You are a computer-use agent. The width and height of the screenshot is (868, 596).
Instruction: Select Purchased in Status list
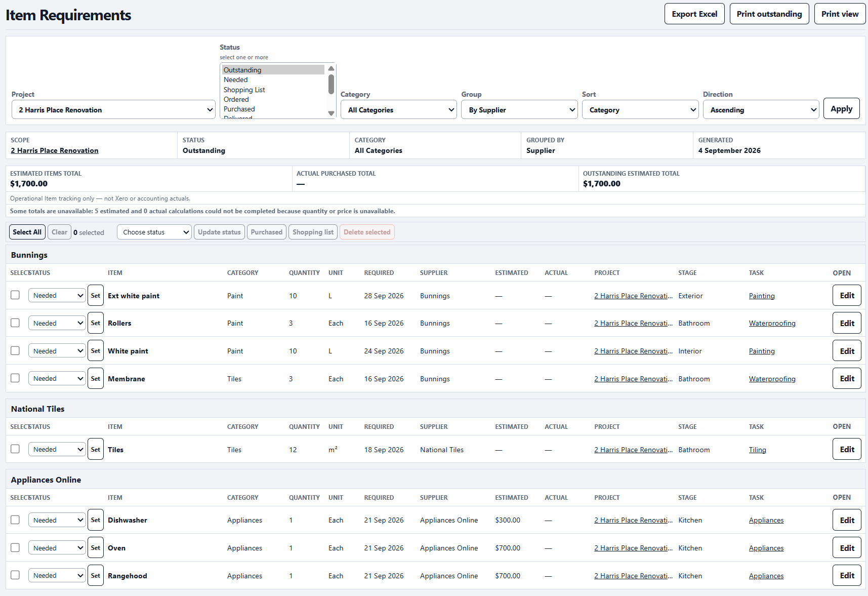[x=273, y=109]
